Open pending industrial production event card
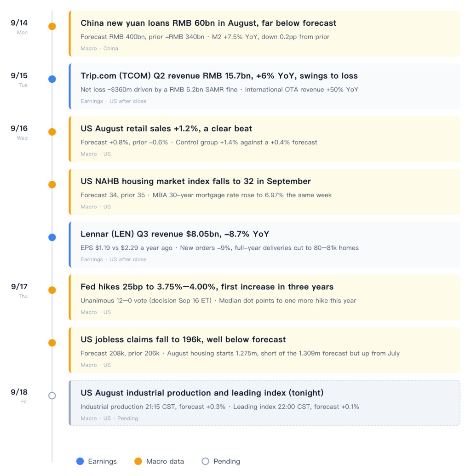 click(x=264, y=403)
